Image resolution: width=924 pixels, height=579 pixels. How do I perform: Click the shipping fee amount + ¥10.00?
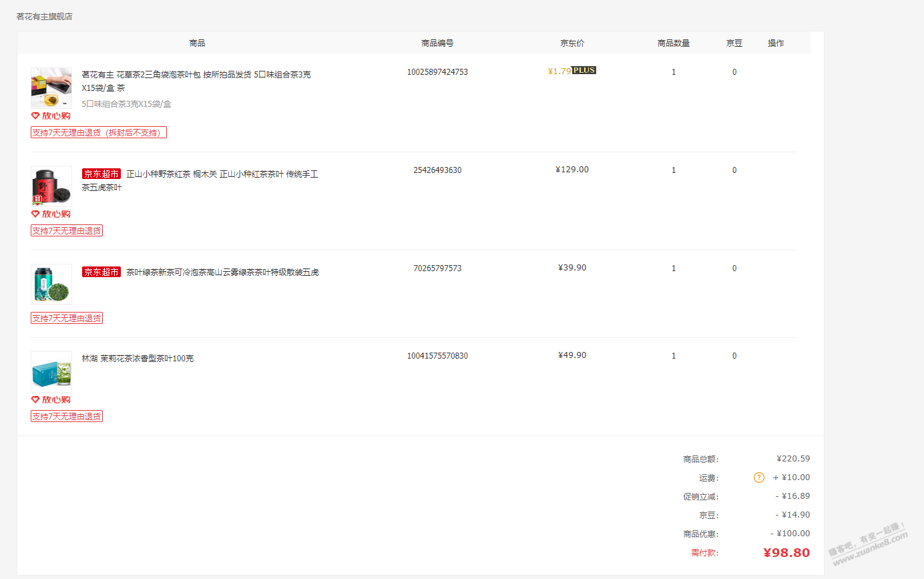coord(791,477)
